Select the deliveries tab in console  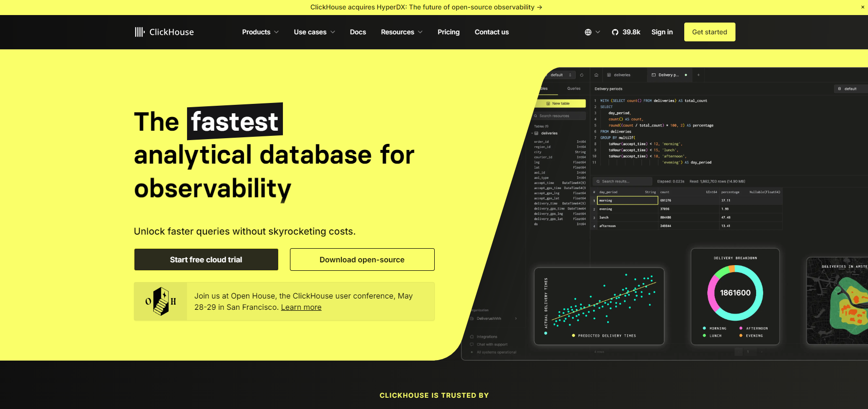[x=618, y=75]
